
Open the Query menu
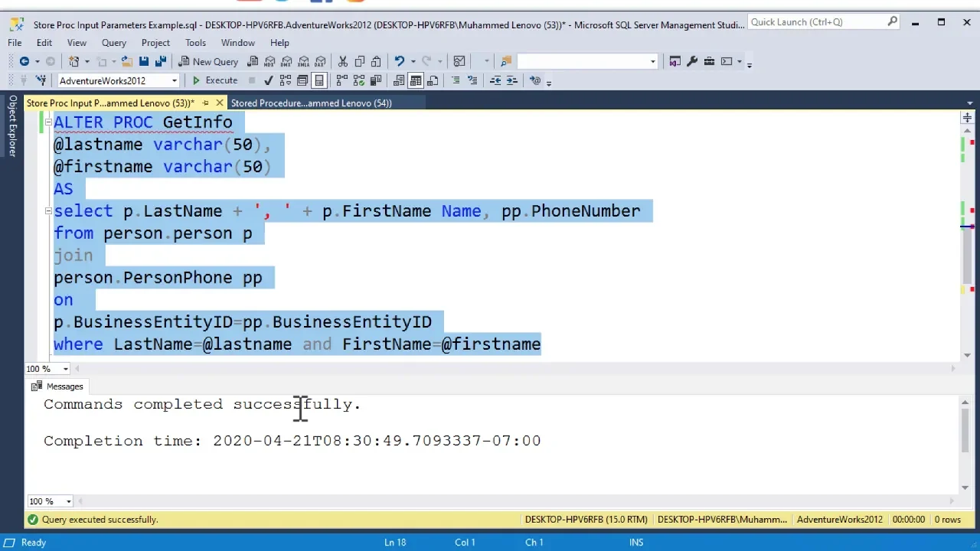point(114,43)
